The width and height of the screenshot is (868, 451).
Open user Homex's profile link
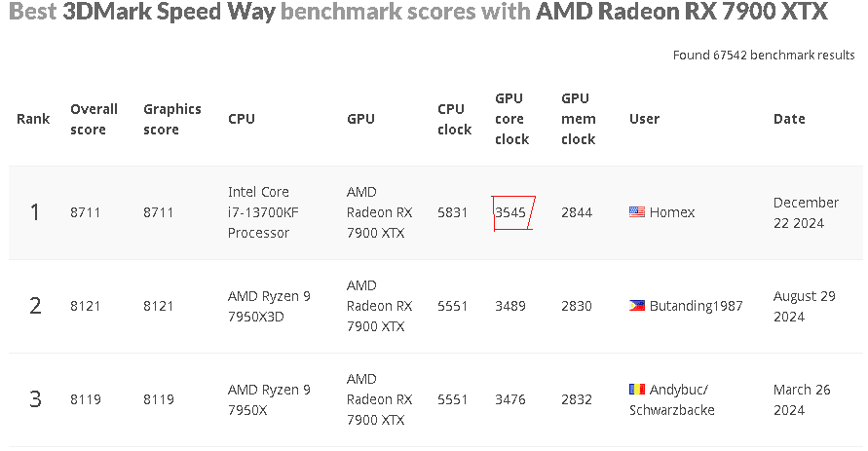pyautogui.click(x=672, y=212)
